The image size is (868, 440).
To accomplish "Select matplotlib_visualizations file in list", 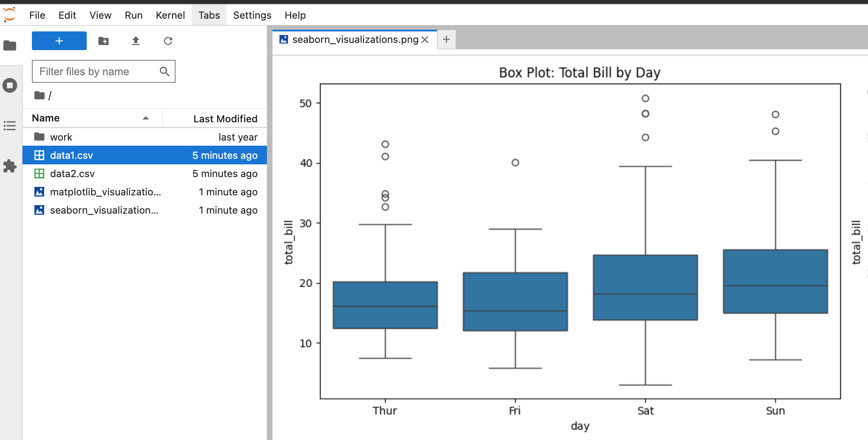I will (x=105, y=192).
